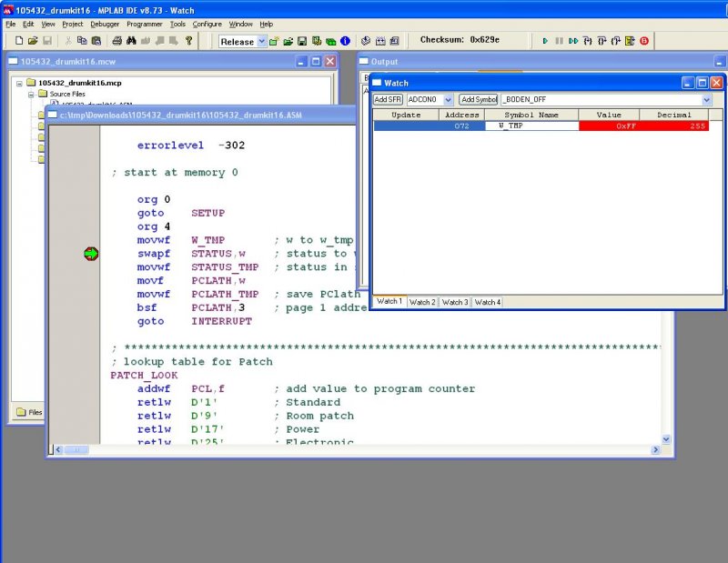Screen dimensions: 728x563
Task: Switch to Watch 3 tab
Action: (x=454, y=302)
